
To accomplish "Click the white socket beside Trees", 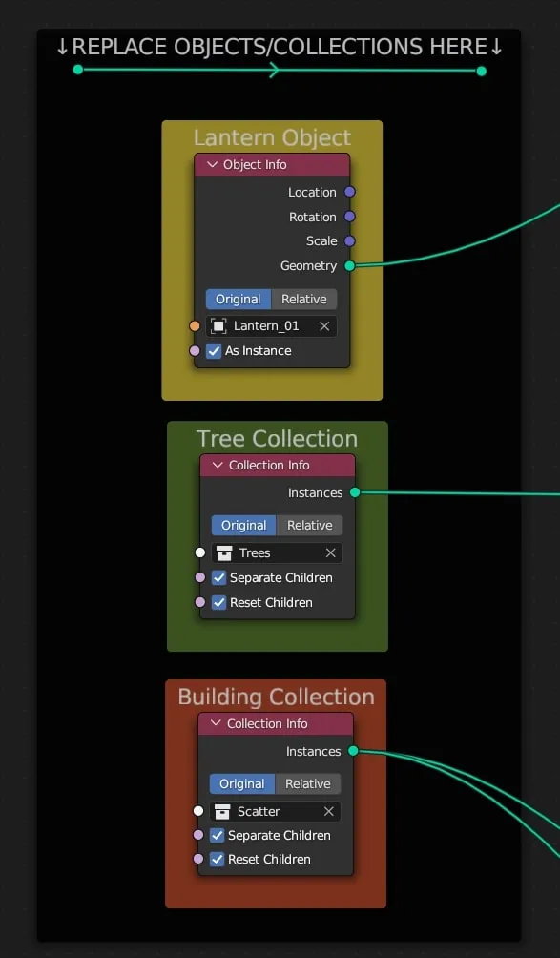I will coord(200,552).
